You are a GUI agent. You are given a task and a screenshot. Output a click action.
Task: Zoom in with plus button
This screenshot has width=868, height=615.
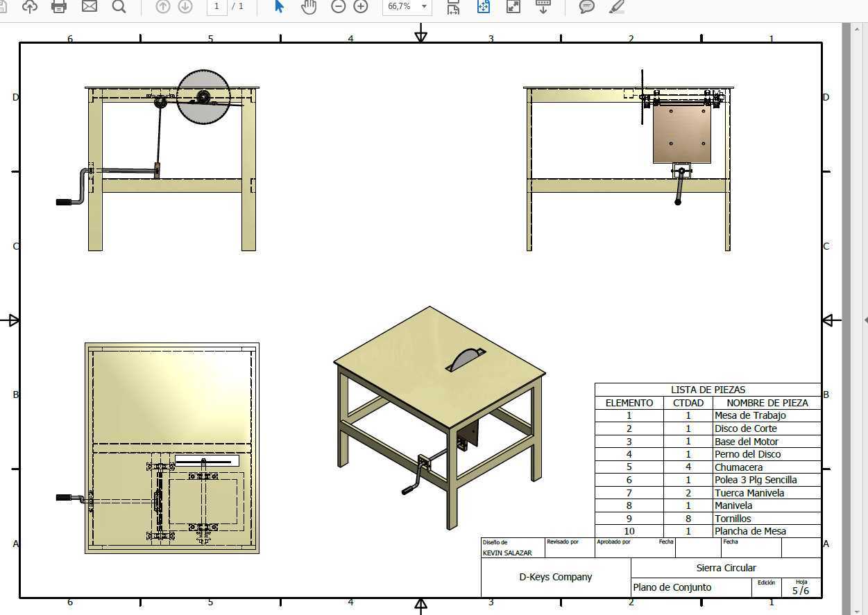click(x=361, y=6)
